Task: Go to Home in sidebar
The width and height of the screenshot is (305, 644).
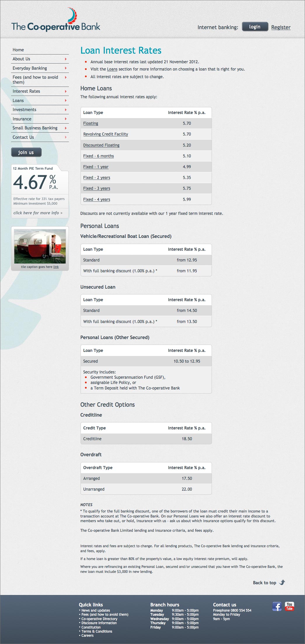Action: 18,50
